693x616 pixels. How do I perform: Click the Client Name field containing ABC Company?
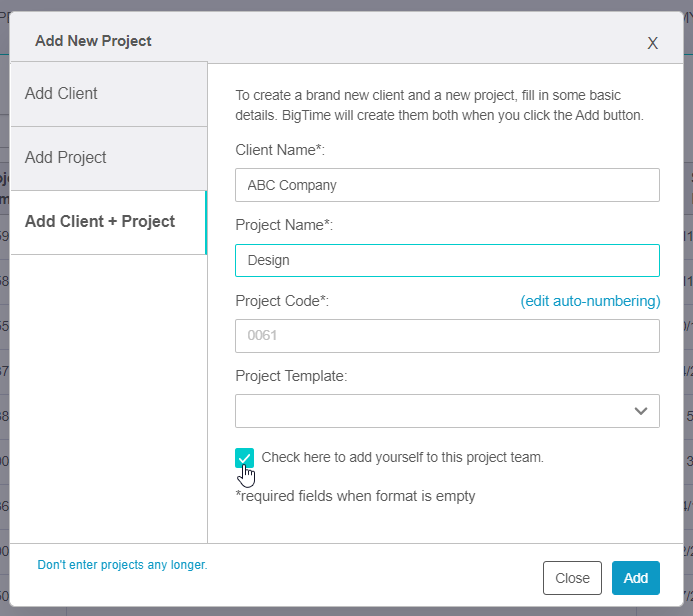click(447, 185)
